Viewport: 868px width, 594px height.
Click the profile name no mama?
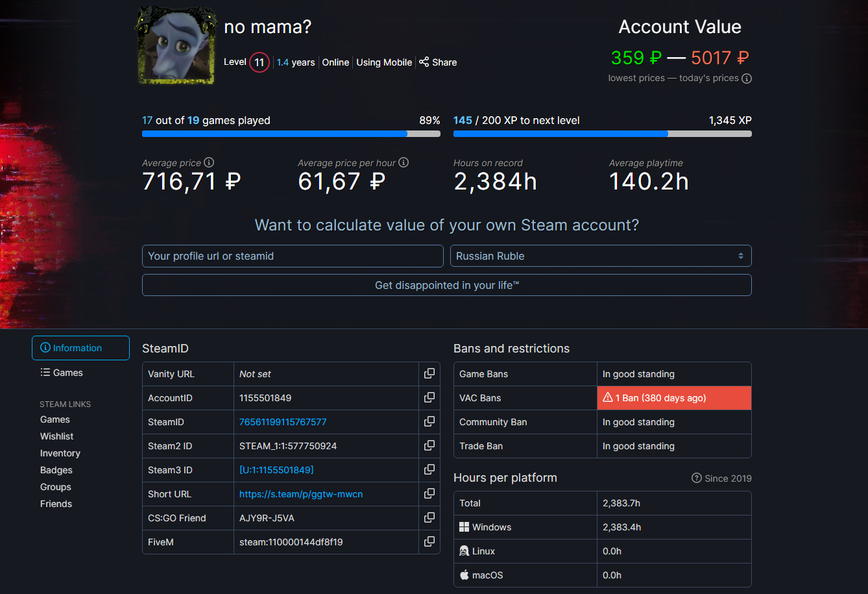pyautogui.click(x=268, y=27)
